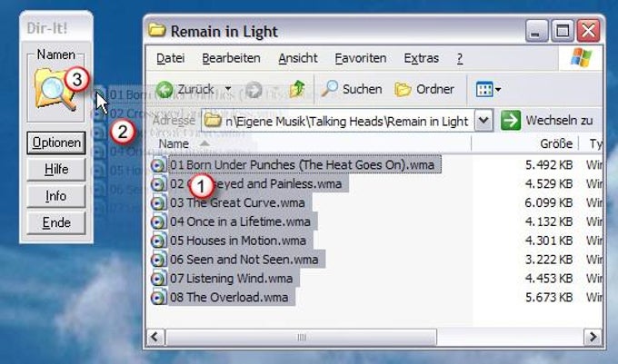Open the ? help menu
Viewport: 618px width, 364px height.
tap(460, 58)
